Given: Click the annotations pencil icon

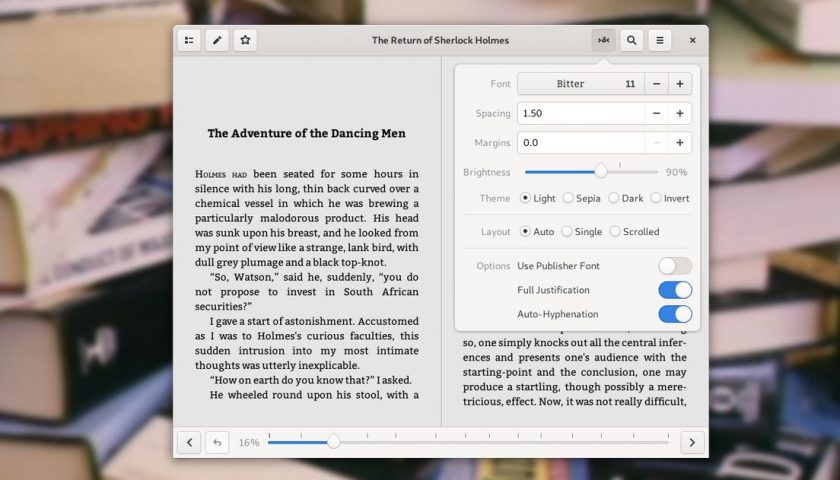Looking at the screenshot, I should (217, 41).
